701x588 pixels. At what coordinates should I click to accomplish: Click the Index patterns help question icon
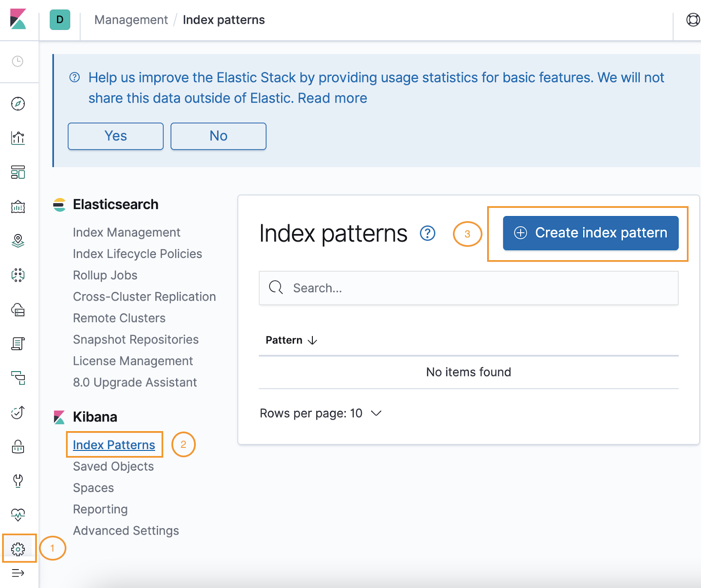(x=428, y=233)
